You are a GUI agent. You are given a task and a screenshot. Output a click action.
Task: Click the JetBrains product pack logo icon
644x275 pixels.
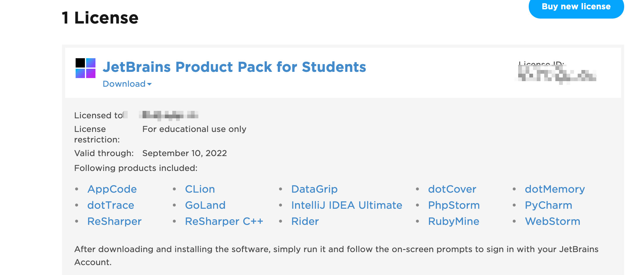point(86,68)
